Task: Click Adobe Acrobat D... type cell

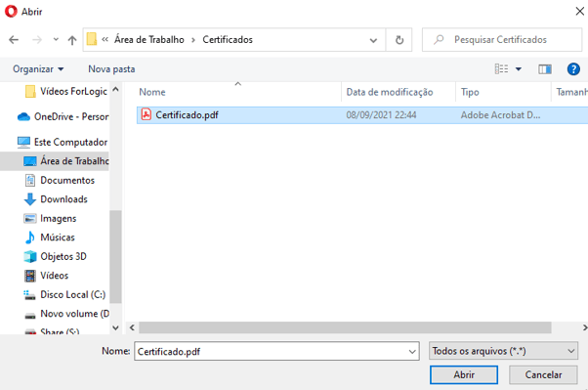Action: 500,115
